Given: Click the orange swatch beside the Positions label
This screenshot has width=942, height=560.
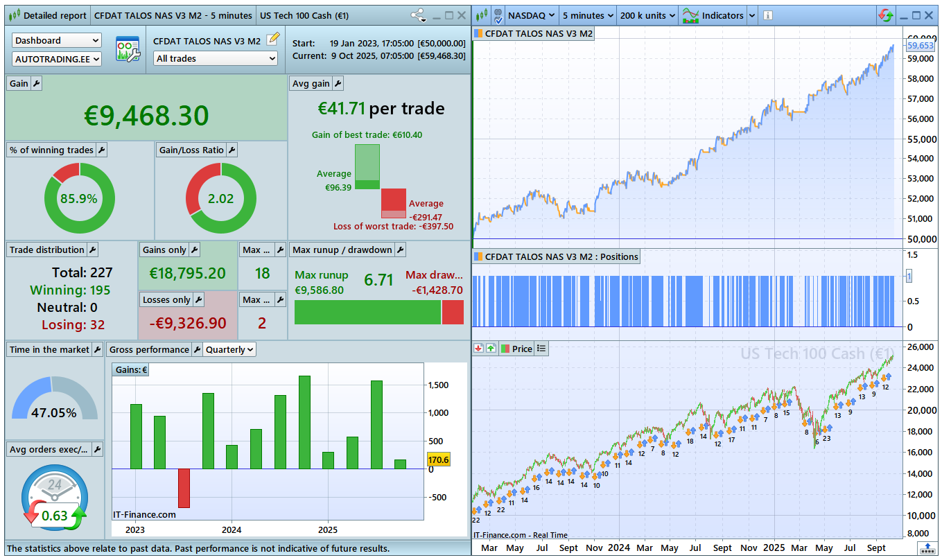Looking at the screenshot, I should pyautogui.click(x=478, y=257).
